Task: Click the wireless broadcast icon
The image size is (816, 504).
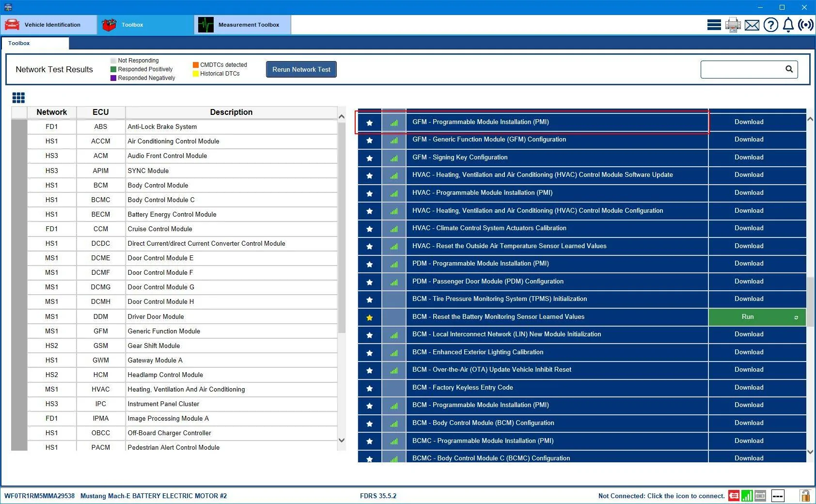Action: click(x=806, y=25)
